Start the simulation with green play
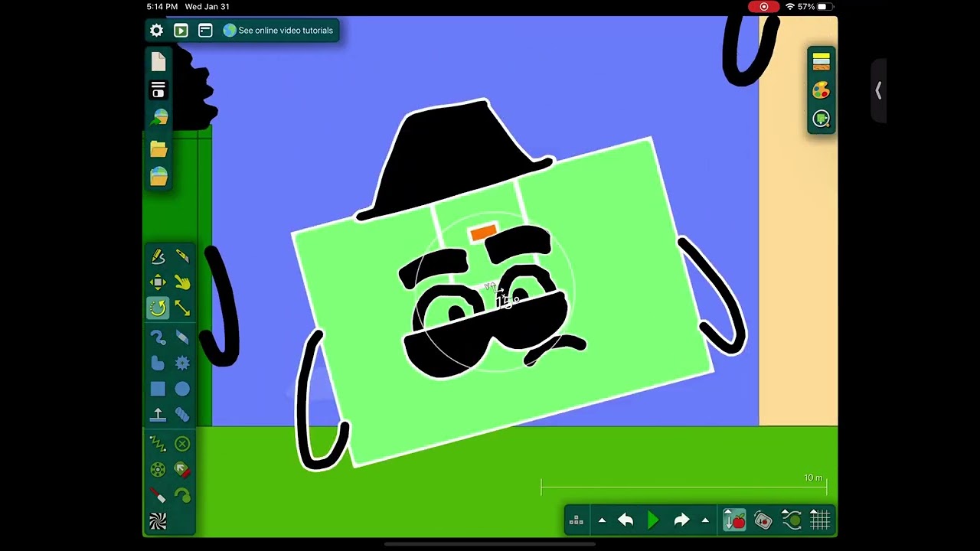This screenshot has height=551, width=980. 653,521
